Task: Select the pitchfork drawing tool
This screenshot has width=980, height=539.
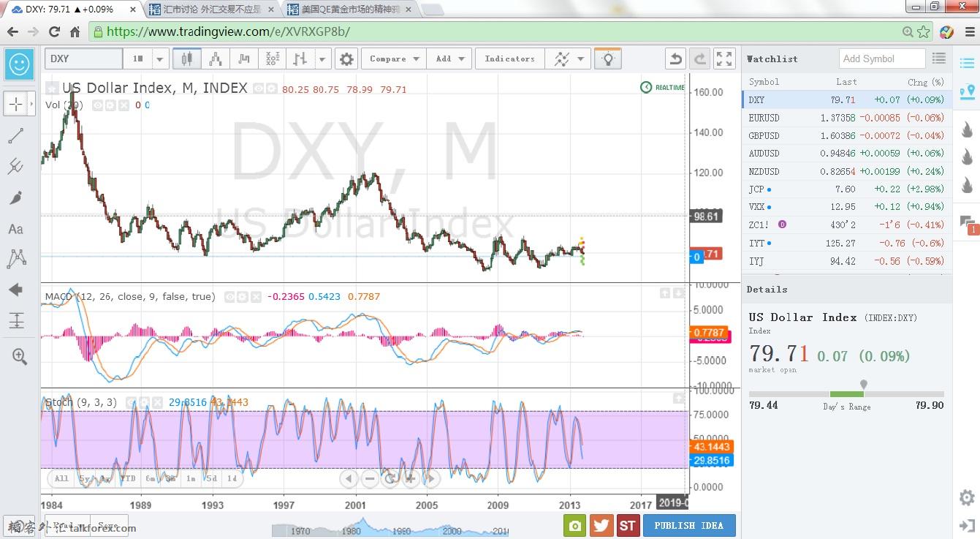Action: click(x=16, y=167)
